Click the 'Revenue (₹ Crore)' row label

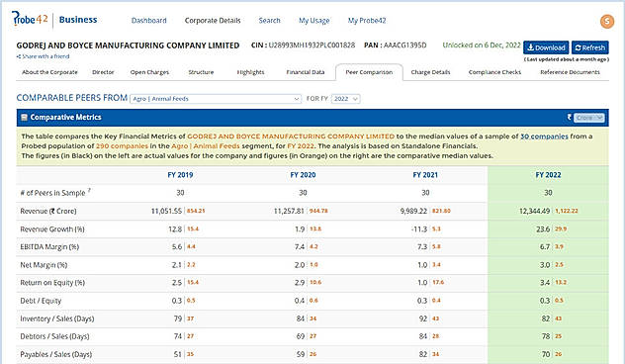(x=48, y=211)
